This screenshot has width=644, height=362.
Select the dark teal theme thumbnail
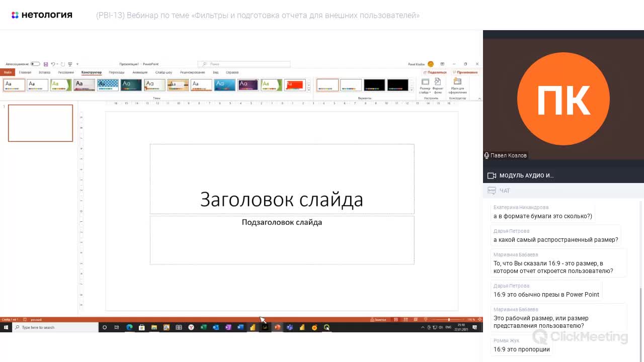[131, 85]
